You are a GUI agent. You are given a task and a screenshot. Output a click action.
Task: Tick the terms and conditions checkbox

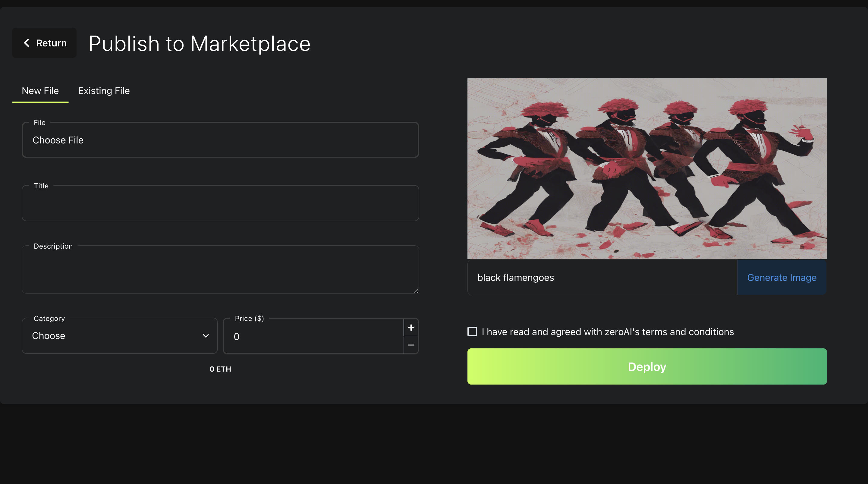click(x=472, y=332)
